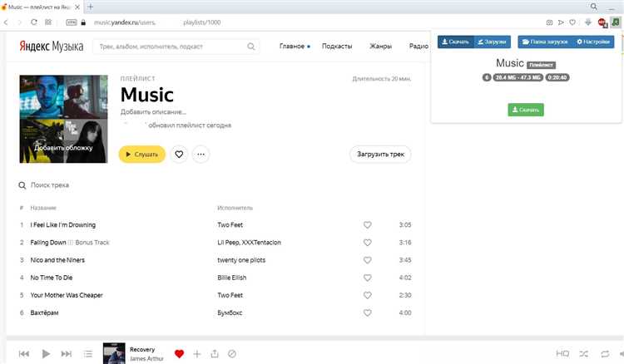Like the track Вахтёрам

pyautogui.click(x=367, y=312)
